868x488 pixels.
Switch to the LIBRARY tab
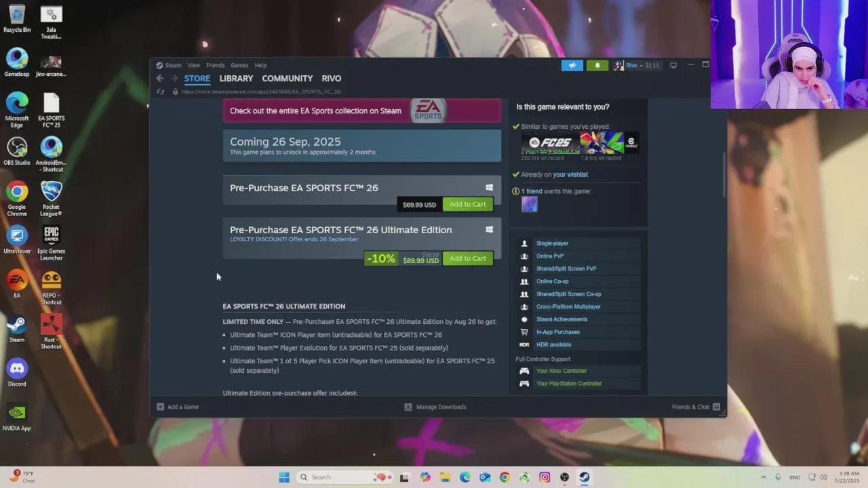[236, 79]
